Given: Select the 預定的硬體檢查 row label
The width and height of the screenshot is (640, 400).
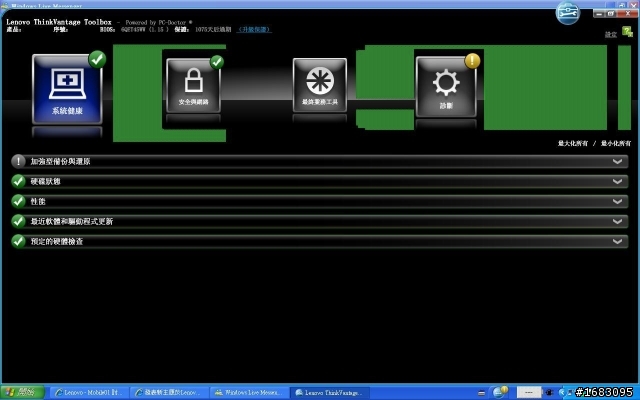Looking at the screenshot, I should [x=57, y=241].
